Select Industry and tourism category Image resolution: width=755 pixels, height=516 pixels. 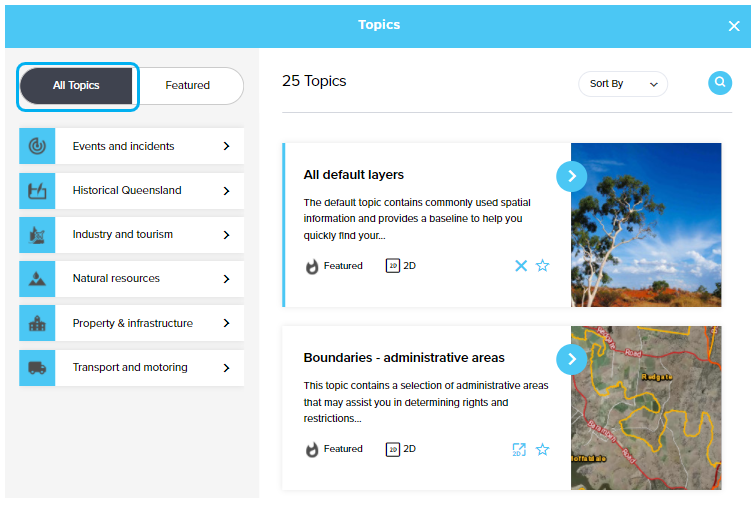click(x=131, y=235)
